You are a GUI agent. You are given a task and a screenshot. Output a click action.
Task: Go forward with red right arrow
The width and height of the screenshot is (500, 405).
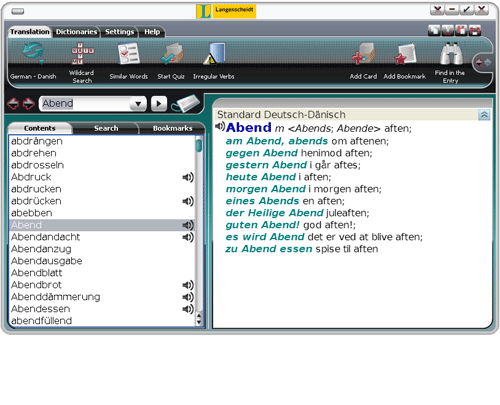click(29, 104)
